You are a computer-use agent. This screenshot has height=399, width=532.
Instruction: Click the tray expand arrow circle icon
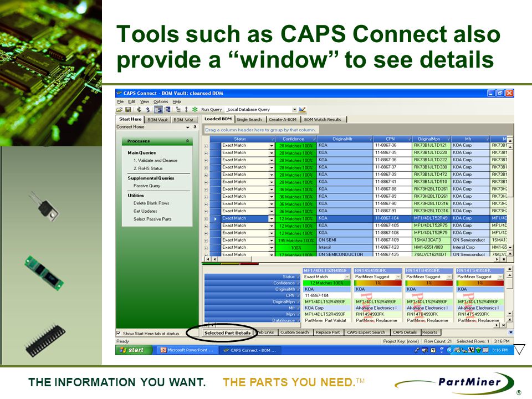point(450,350)
